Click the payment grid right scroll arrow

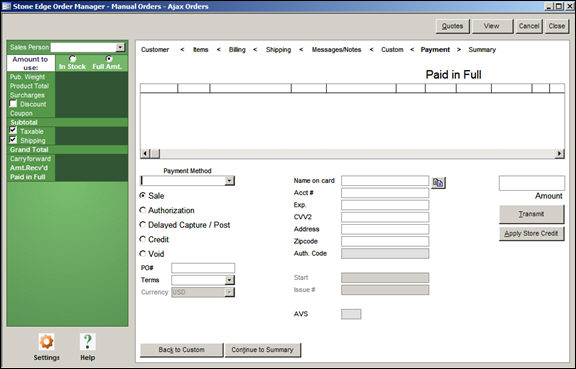(x=559, y=153)
